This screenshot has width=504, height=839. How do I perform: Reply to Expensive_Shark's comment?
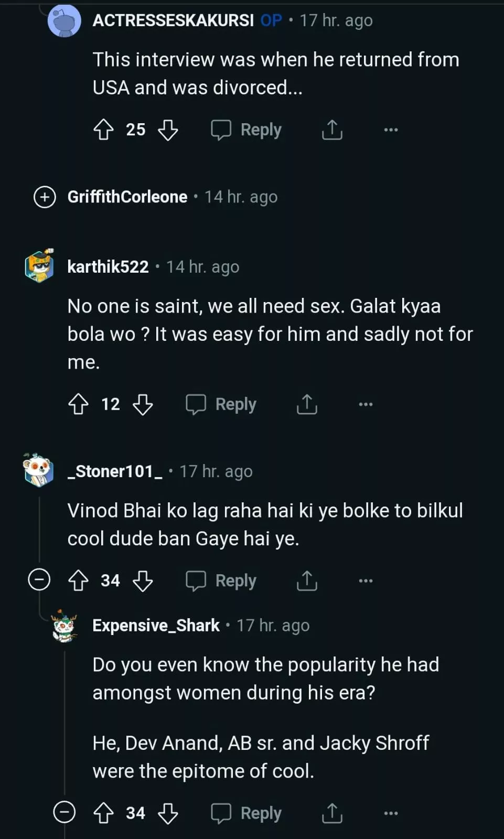[x=246, y=813]
